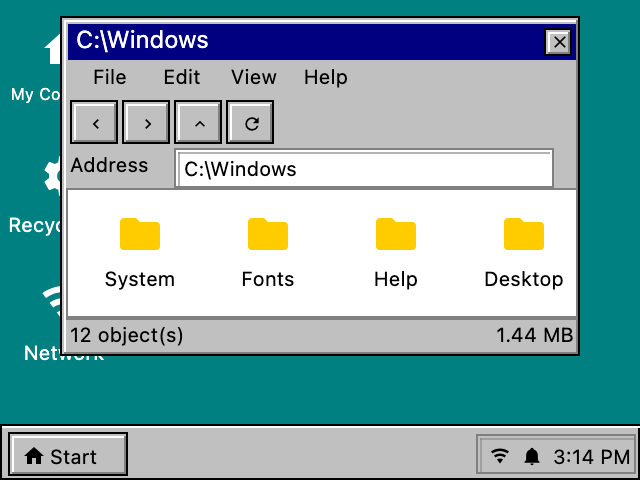Select the System folder
640x480 pixels.
click(x=140, y=253)
